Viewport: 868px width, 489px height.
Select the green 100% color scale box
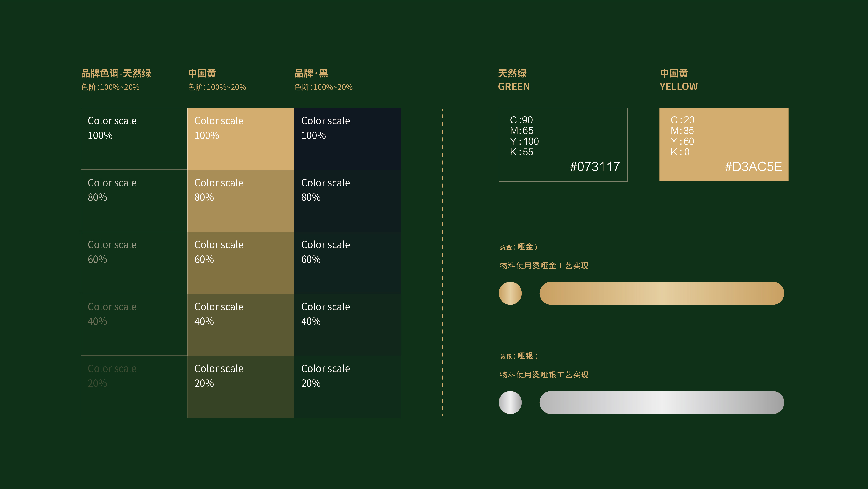(x=134, y=139)
